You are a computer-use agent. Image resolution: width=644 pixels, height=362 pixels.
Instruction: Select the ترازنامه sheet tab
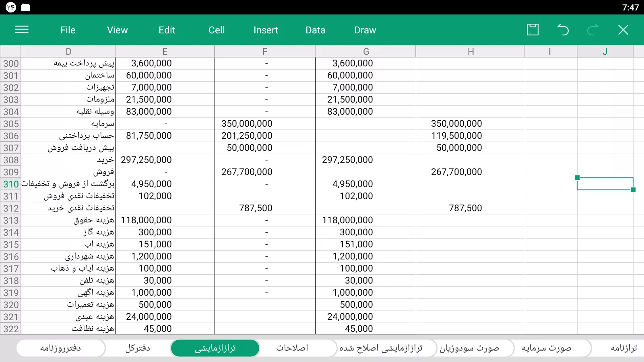point(623,348)
